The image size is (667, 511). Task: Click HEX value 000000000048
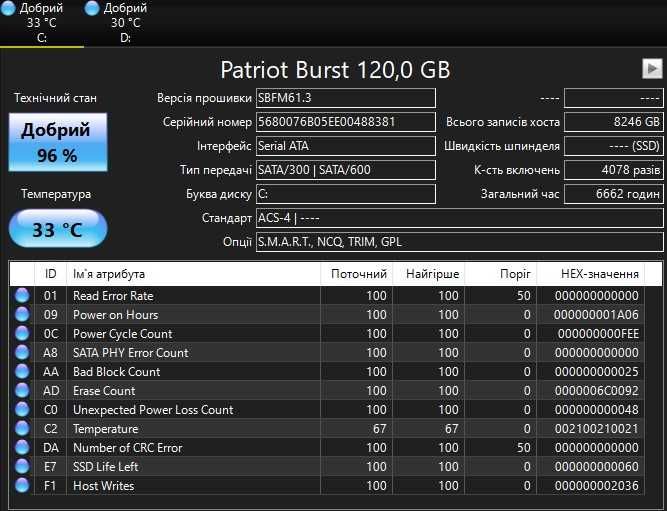[x=596, y=409]
